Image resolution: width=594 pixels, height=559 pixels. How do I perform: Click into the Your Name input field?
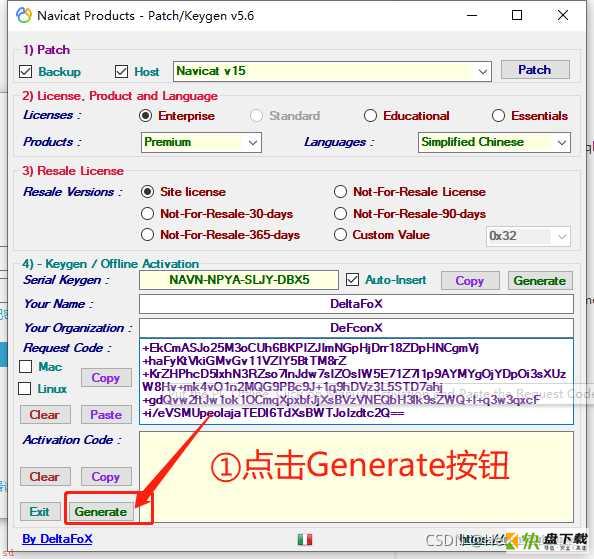356,304
